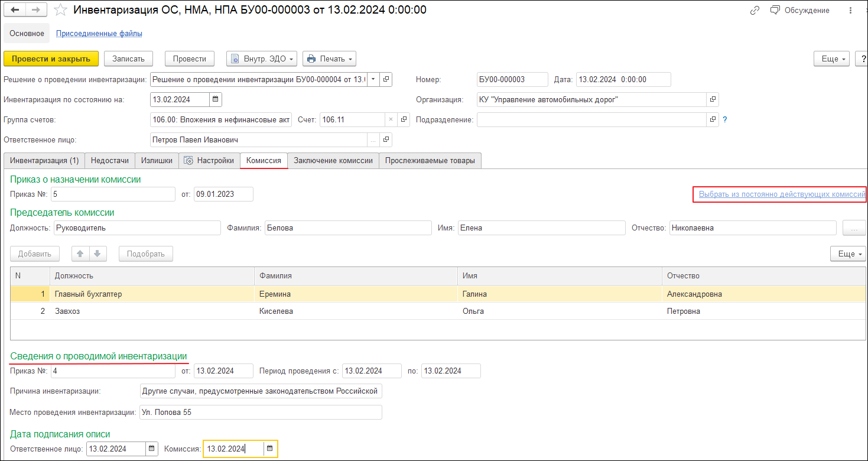This screenshot has height=461, width=868.
Task: Choose Ответственное лицо via the ellipsis button
Action: [373, 139]
